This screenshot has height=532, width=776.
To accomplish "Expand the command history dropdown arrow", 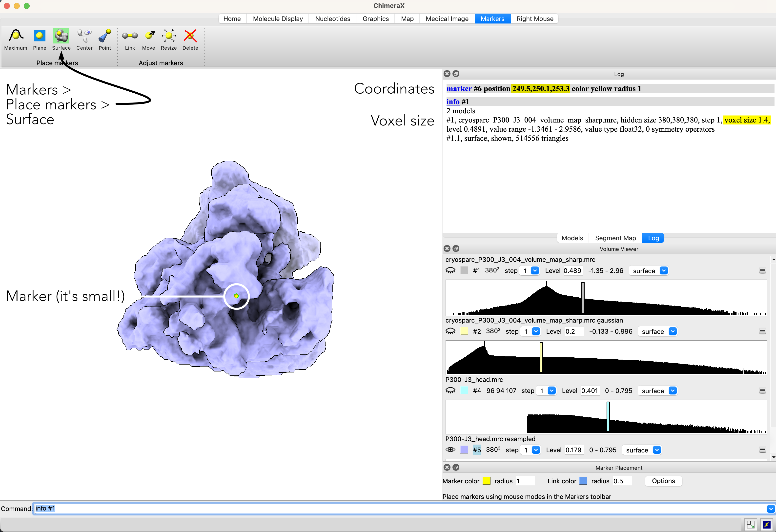I will click(x=771, y=509).
